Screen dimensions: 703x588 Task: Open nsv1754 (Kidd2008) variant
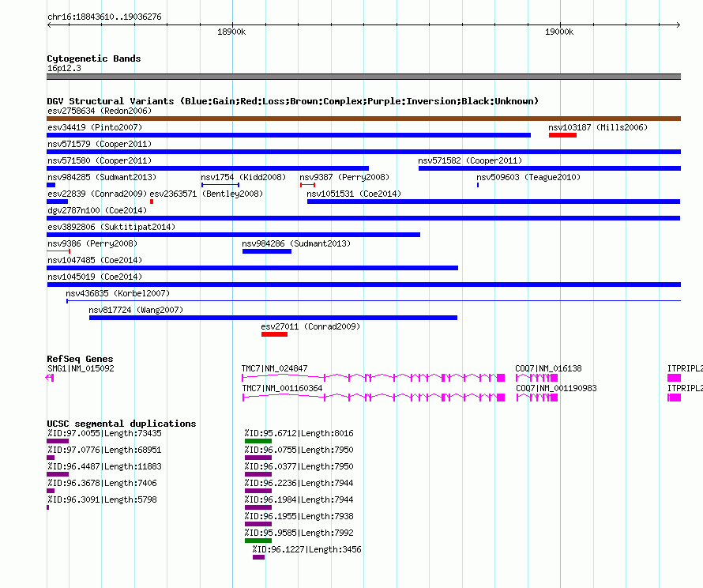coord(243,177)
